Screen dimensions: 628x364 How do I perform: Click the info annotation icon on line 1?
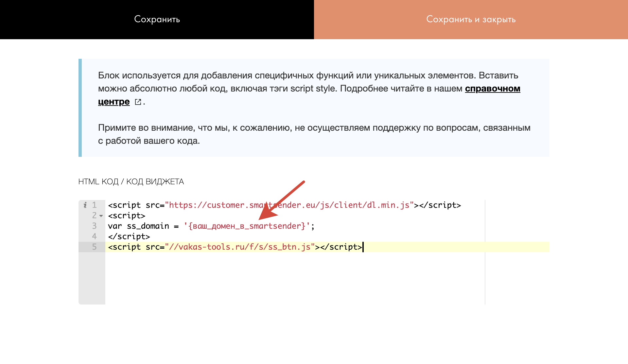tap(85, 205)
